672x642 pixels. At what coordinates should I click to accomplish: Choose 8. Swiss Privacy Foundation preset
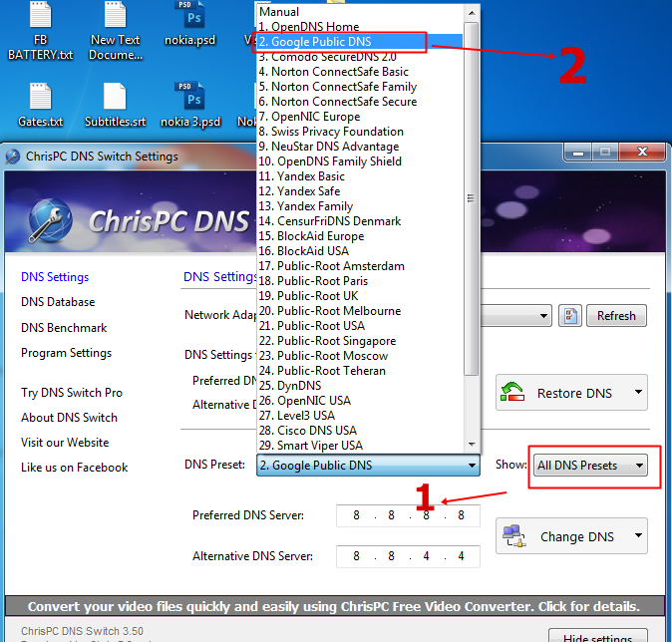pyautogui.click(x=360, y=132)
